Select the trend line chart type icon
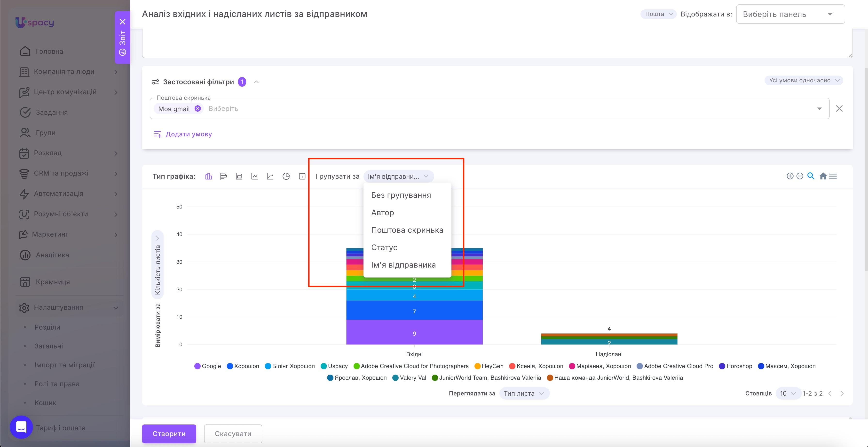The width and height of the screenshot is (868, 447). click(x=270, y=176)
